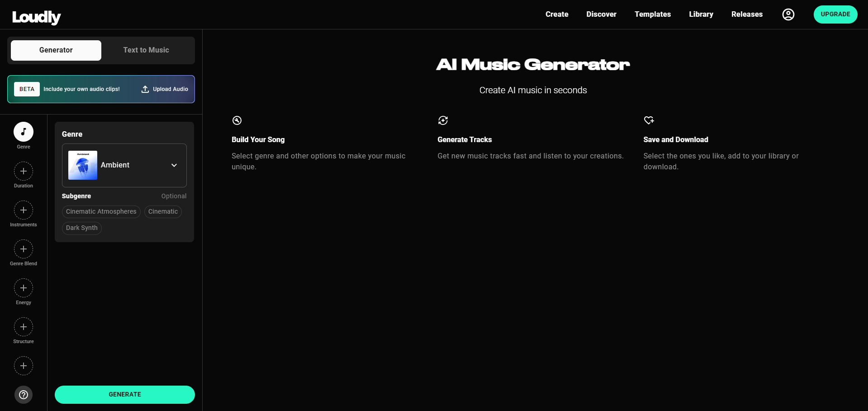Viewport: 868px width, 411px height.
Task: Click the Build Your Song heading
Action: 258,139
